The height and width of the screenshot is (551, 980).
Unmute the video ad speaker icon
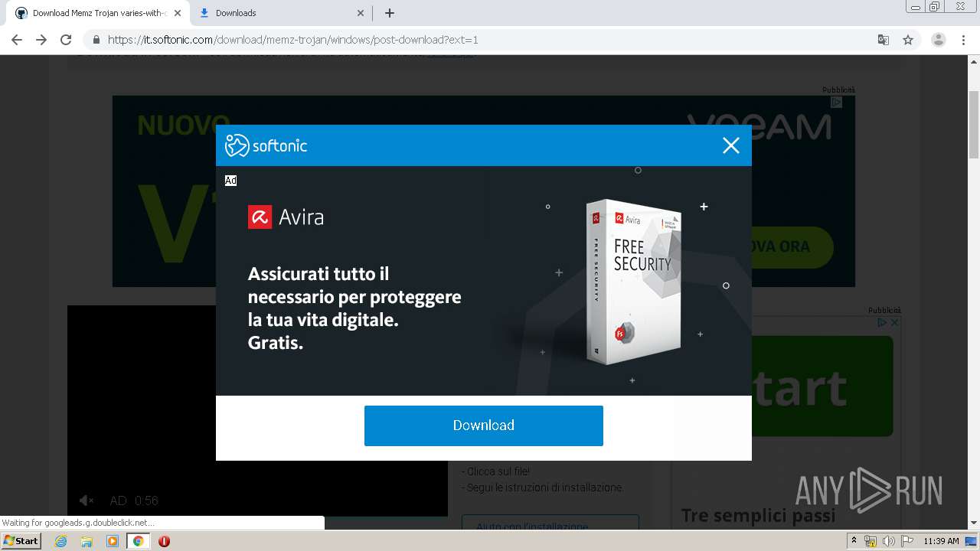pos(87,500)
